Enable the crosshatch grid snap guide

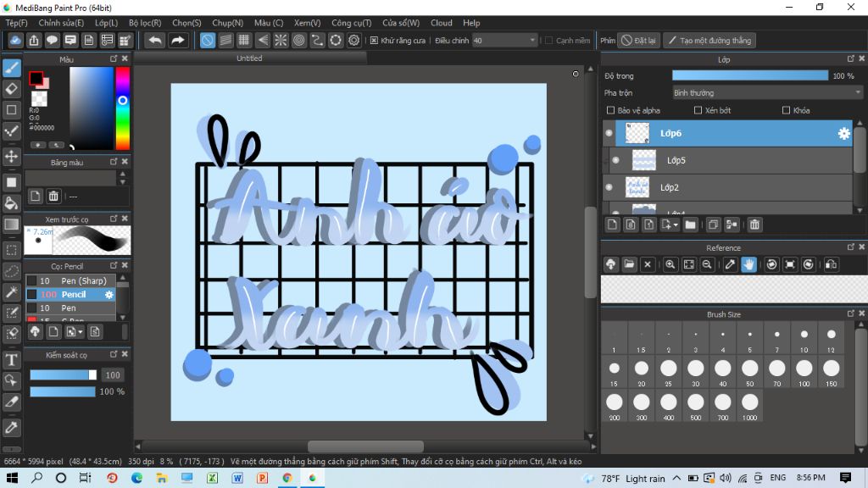244,41
